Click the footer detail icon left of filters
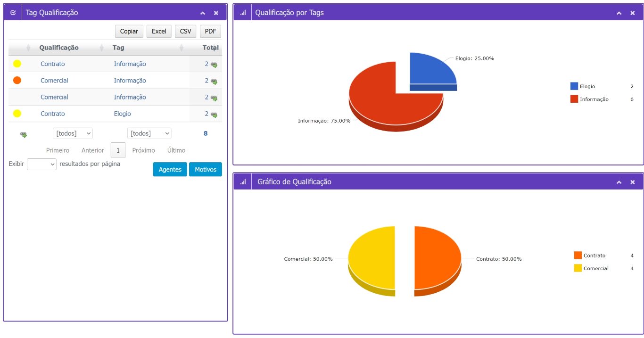Viewport: 644px width, 338px height. pos(24,134)
